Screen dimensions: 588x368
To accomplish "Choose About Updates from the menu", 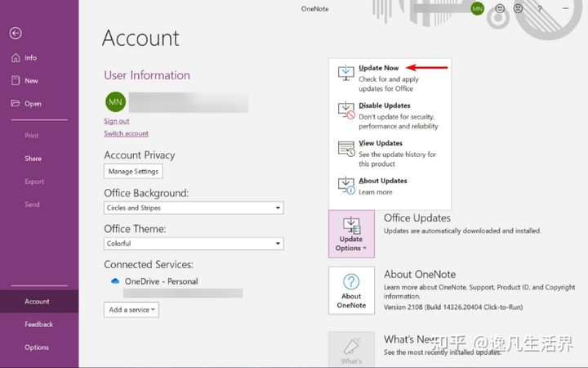I will tap(390, 186).
